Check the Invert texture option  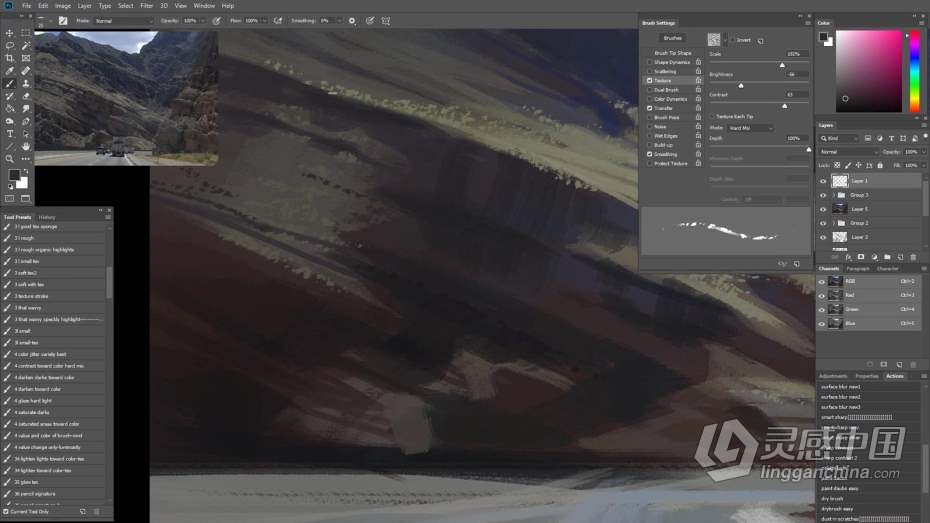(x=732, y=40)
